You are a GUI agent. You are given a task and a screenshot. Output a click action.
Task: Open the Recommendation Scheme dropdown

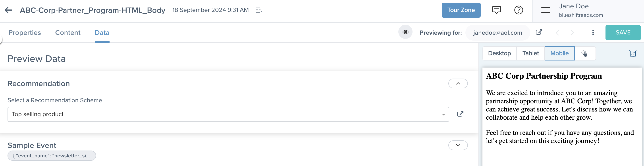pyautogui.click(x=228, y=114)
